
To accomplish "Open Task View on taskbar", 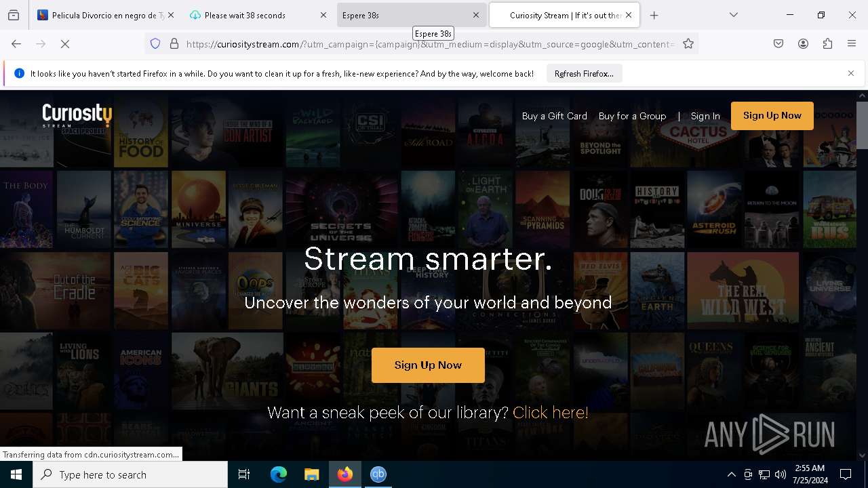I will click(x=244, y=474).
